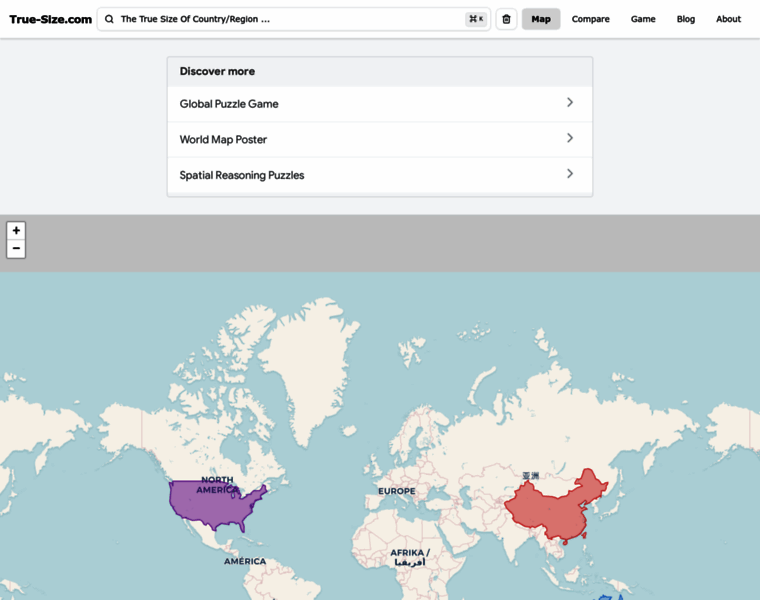This screenshot has width=760, height=600.
Task: Click the search magnifier icon
Action: click(x=110, y=19)
